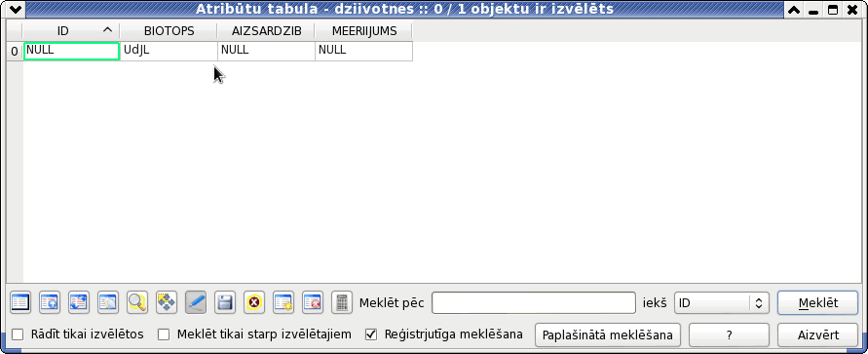Add new column icon
The image size is (868, 354).
283,302
